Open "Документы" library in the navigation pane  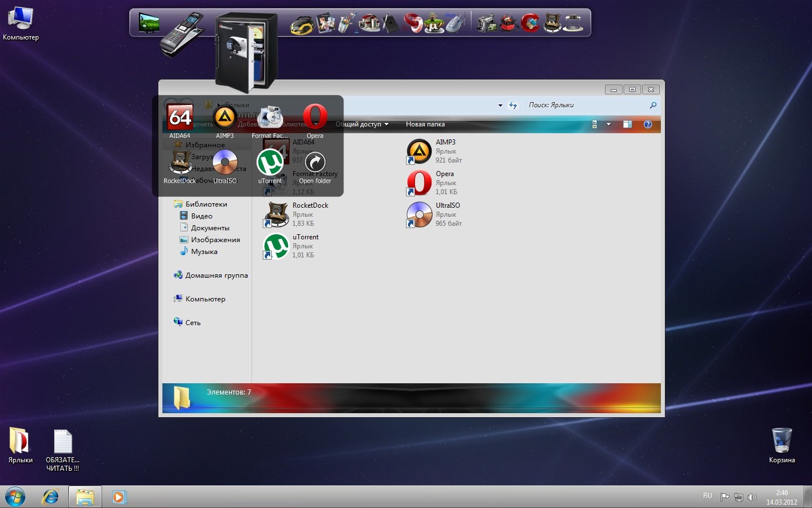205,228
